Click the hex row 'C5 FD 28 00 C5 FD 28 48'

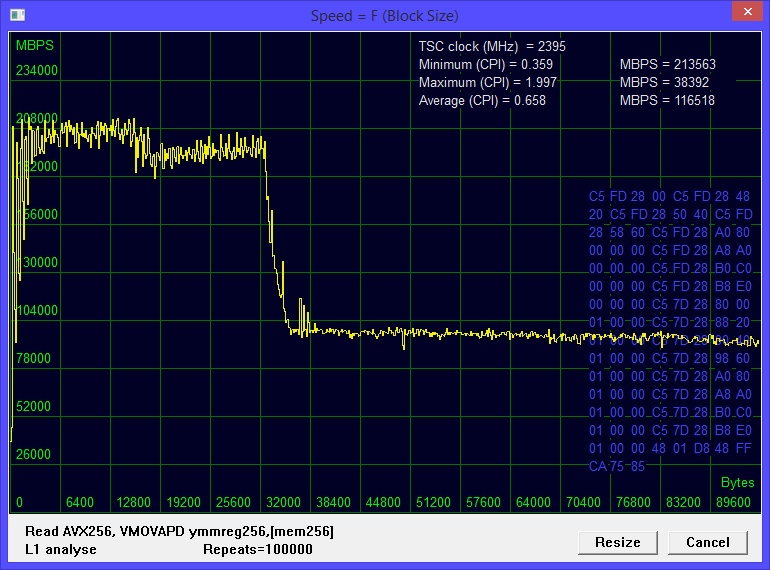pyautogui.click(x=669, y=196)
